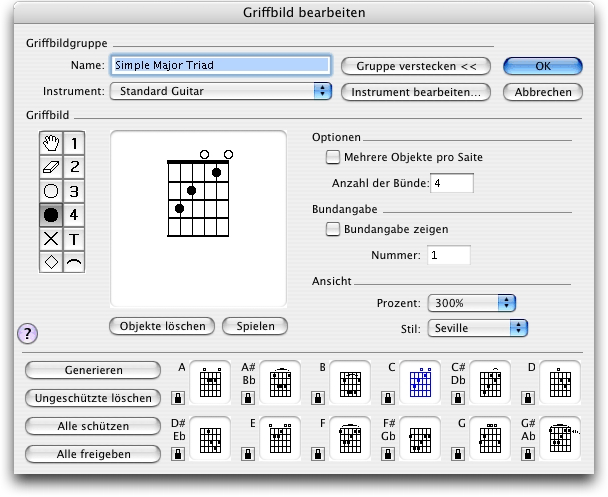Image resolution: width=608 pixels, height=497 pixels.
Task: Click Alle freigeben button
Action: [x=93, y=454]
